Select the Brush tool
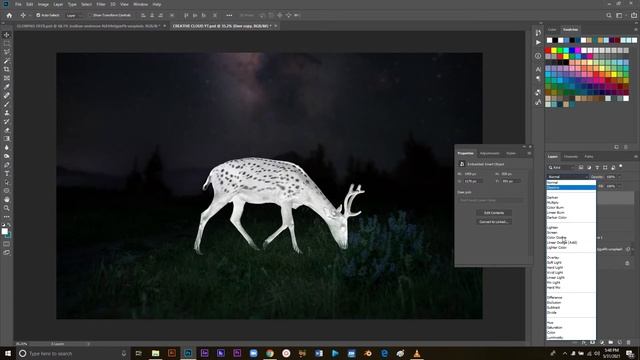 (7, 104)
